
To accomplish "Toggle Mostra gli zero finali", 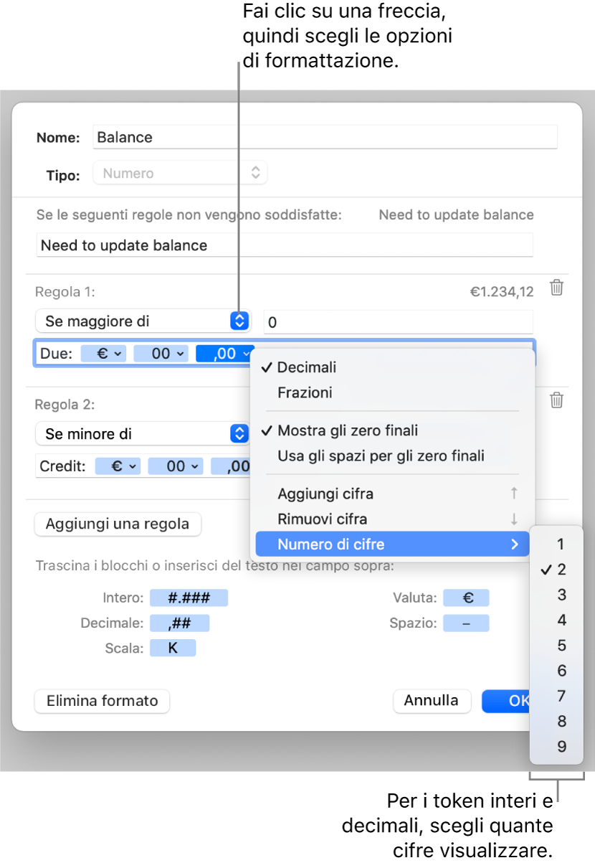I will (x=348, y=430).
